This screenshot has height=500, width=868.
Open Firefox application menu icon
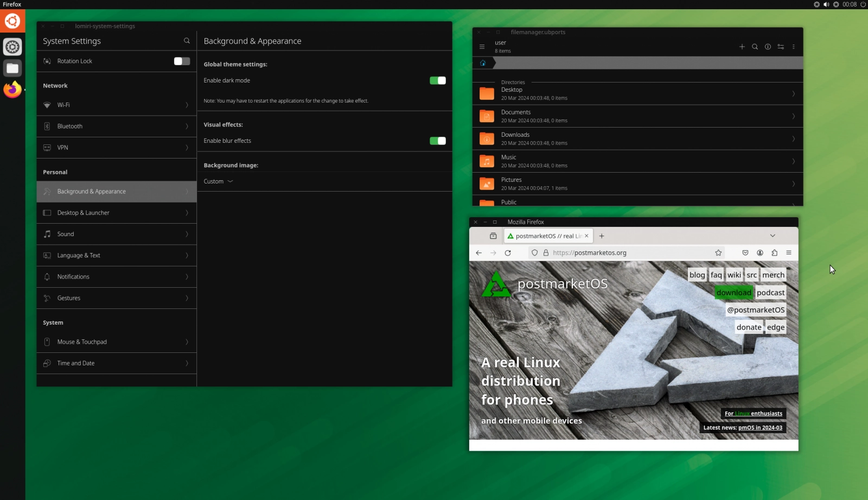pyautogui.click(x=789, y=252)
